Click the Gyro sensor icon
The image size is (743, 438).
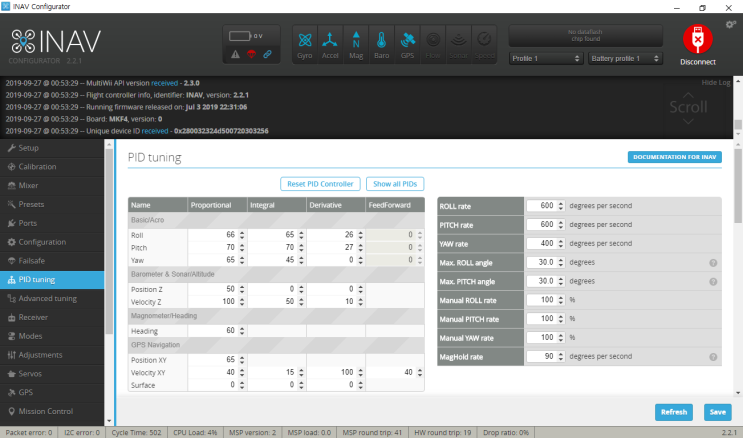point(305,45)
